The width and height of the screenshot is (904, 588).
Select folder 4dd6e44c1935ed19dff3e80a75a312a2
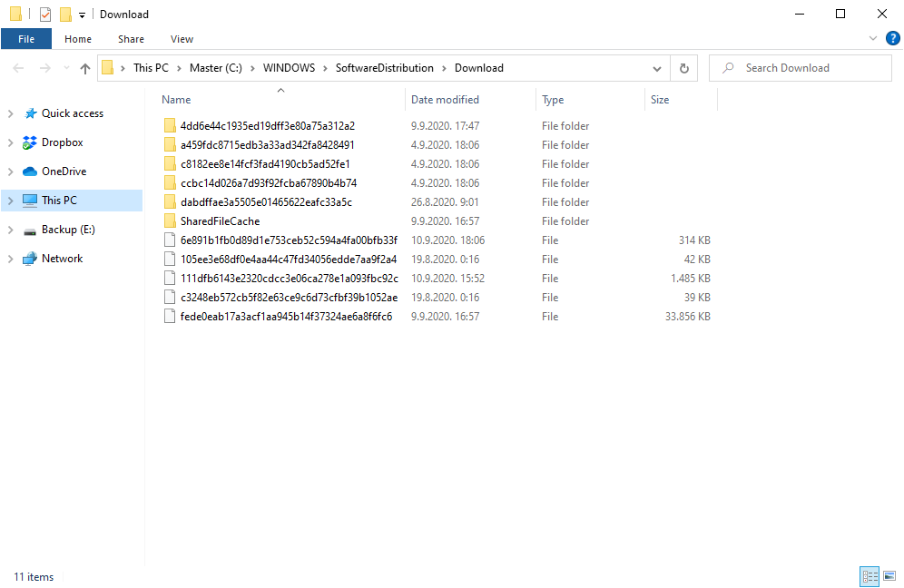click(x=268, y=125)
